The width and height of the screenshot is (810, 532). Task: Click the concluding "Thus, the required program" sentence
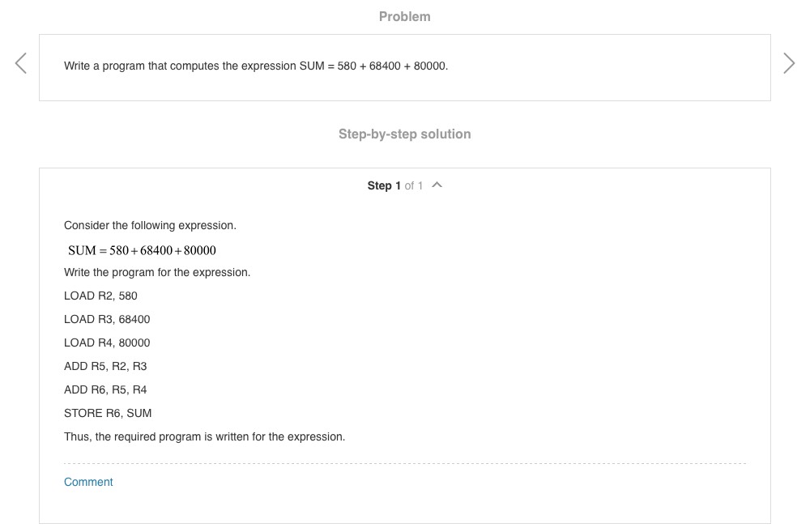pyautogui.click(x=204, y=436)
